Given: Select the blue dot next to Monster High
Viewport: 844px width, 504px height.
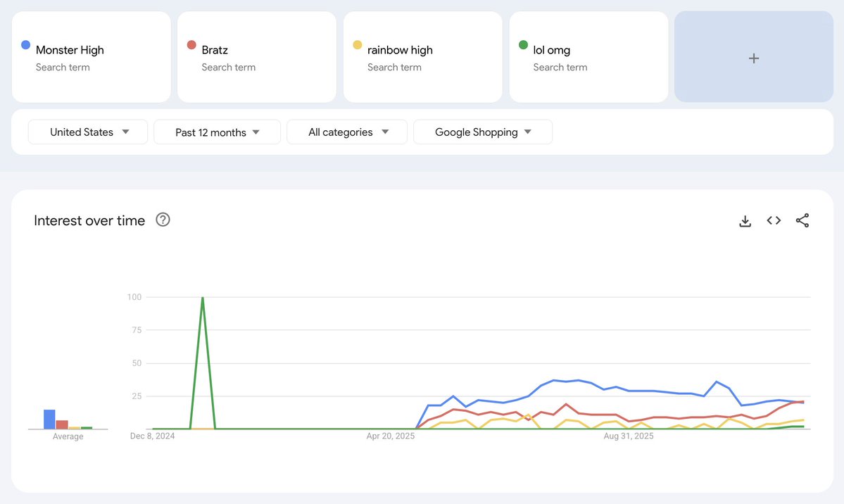Looking at the screenshot, I should coord(25,44).
